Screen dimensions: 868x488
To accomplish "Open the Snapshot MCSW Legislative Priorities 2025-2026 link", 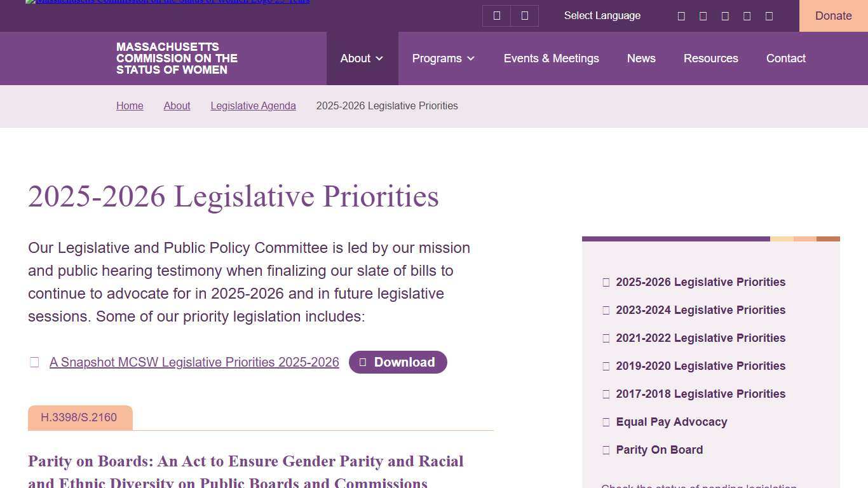I will coord(194,362).
